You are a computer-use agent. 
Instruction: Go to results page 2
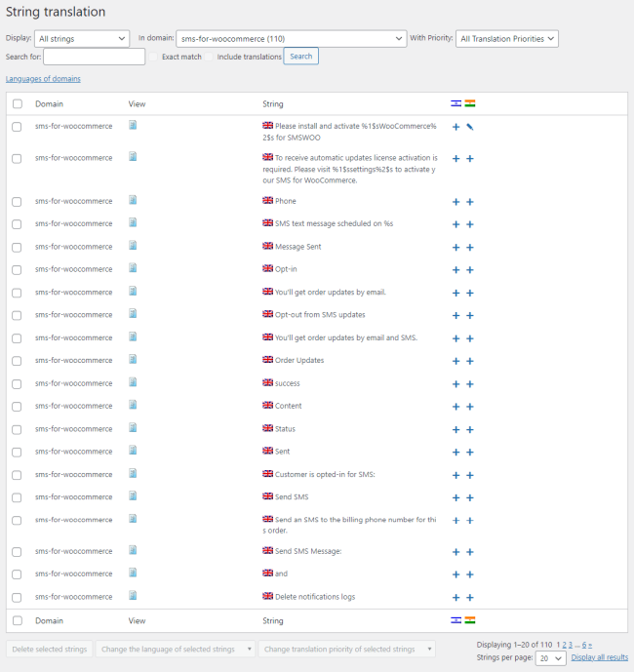point(564,645)
